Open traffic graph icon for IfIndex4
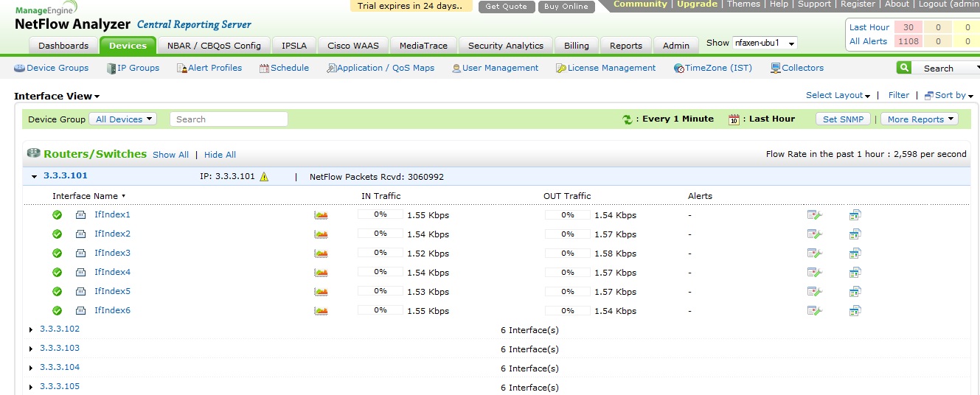This screenshot has width=980, height=395. coord(321,273)
